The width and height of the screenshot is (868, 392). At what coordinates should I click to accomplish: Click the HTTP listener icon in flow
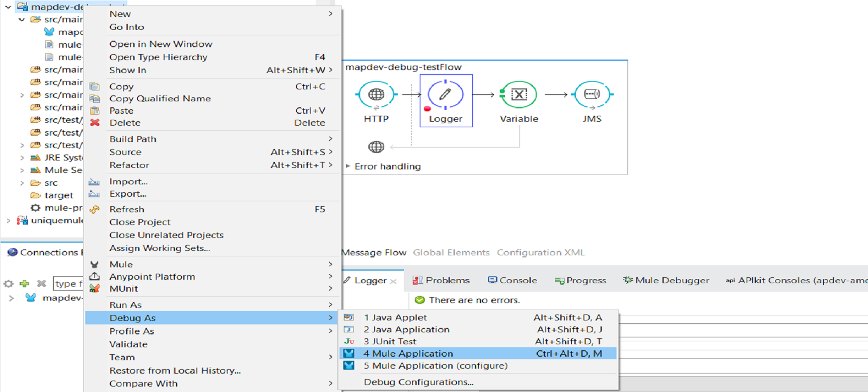pyautogui.click(x=376, y=94)
